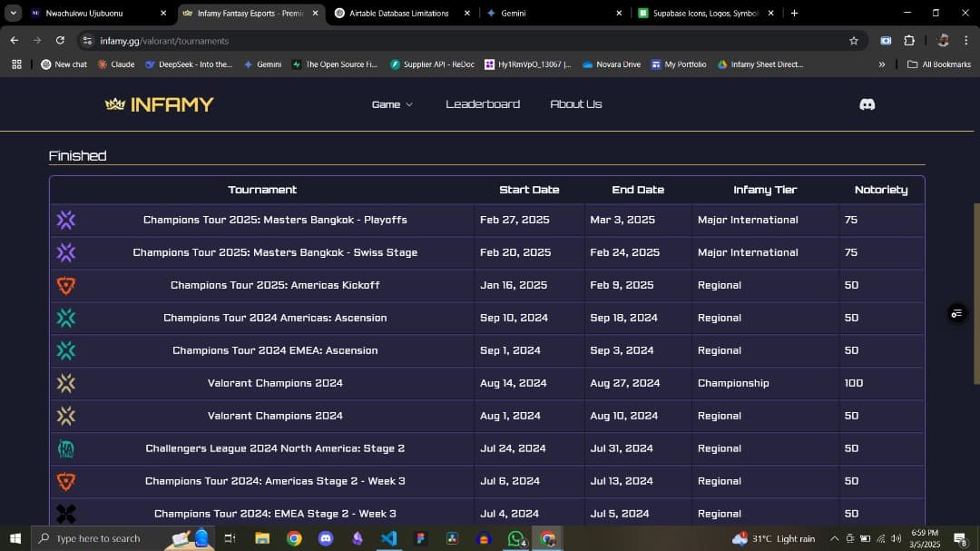Click icon beside EMEA Stage 2 - Week 3

(65, 514)
